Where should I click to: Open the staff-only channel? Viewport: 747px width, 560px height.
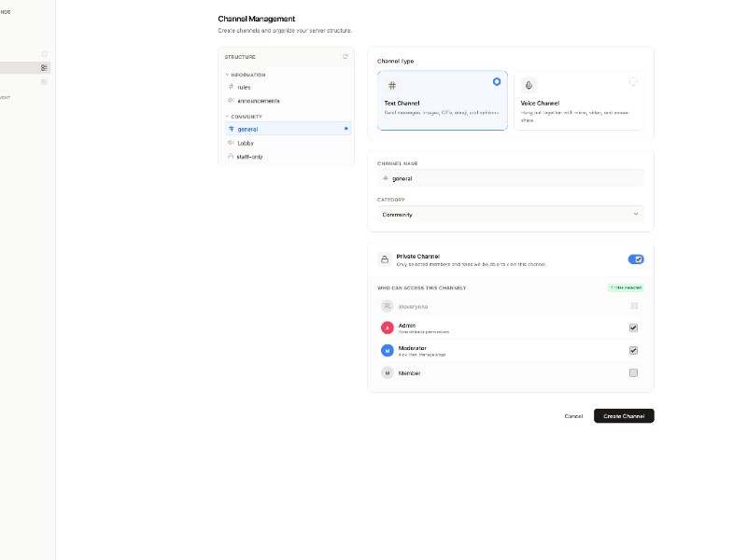pos(250,156)
